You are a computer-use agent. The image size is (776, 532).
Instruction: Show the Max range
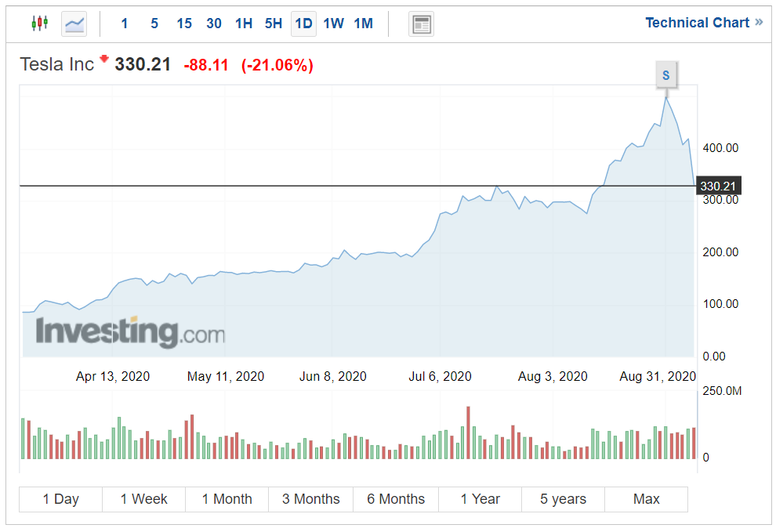pos(647,499)
